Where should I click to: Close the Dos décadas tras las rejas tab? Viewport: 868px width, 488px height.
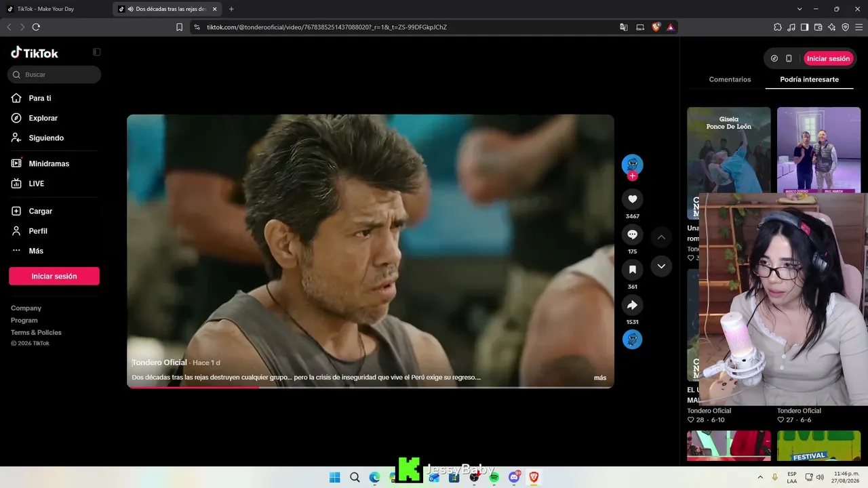215,9
